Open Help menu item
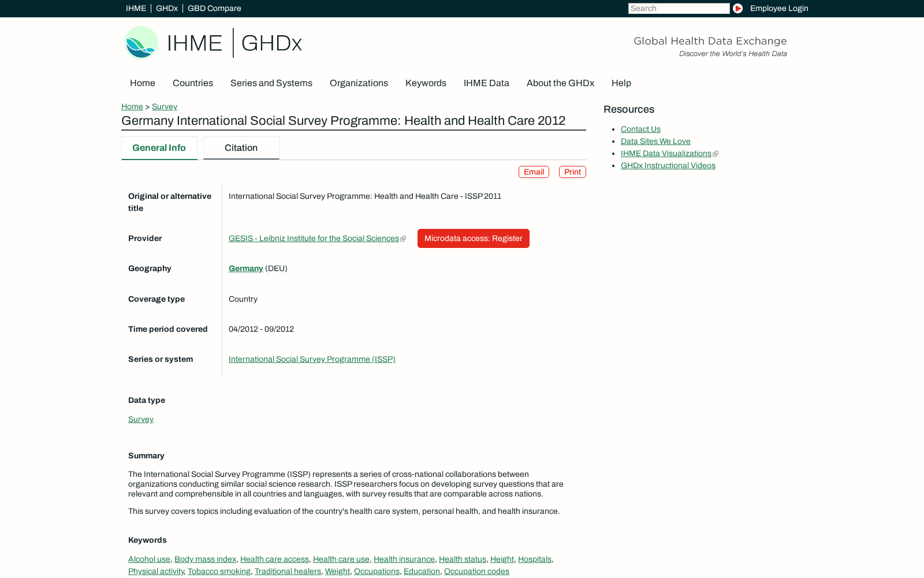This screenshot has width=924, height=578. pos(621,83)
